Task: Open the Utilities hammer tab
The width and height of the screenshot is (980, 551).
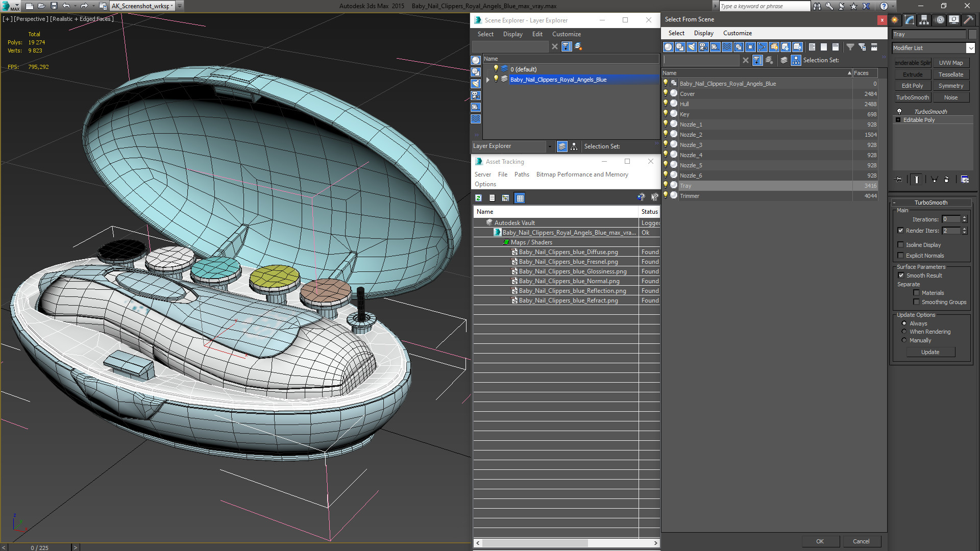Action: [x=968, y=20]
